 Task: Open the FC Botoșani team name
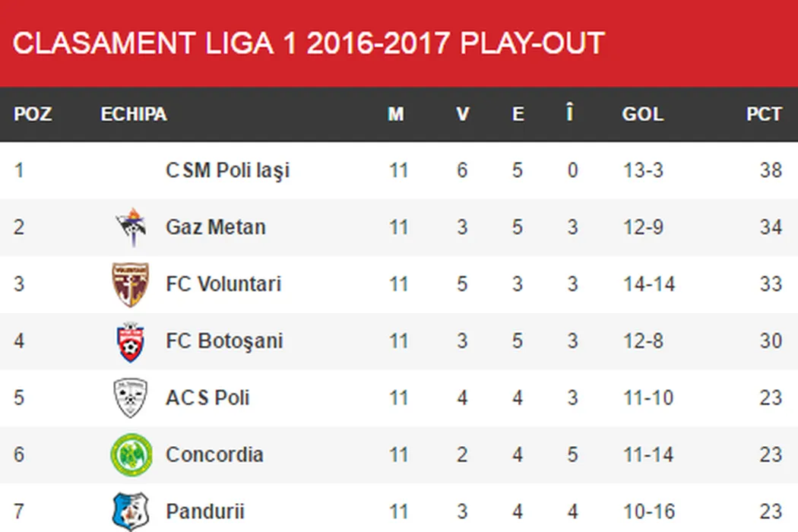coord(224,341)
